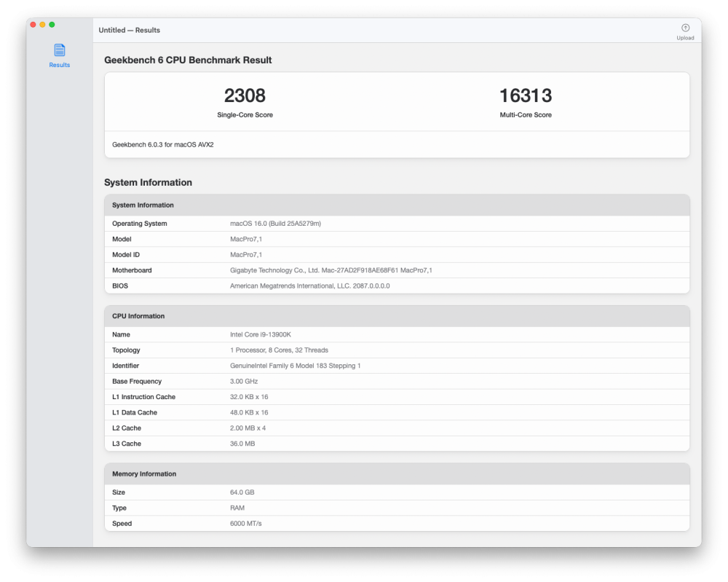Click the 'L1 Data Cache' row label
This screenshot has width=728, height=582.
[135, 412]
